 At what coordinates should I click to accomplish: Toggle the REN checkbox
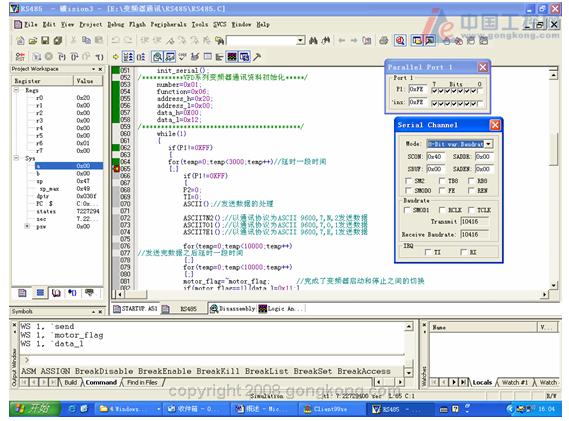pyautogui.click(x=471, y=190)
